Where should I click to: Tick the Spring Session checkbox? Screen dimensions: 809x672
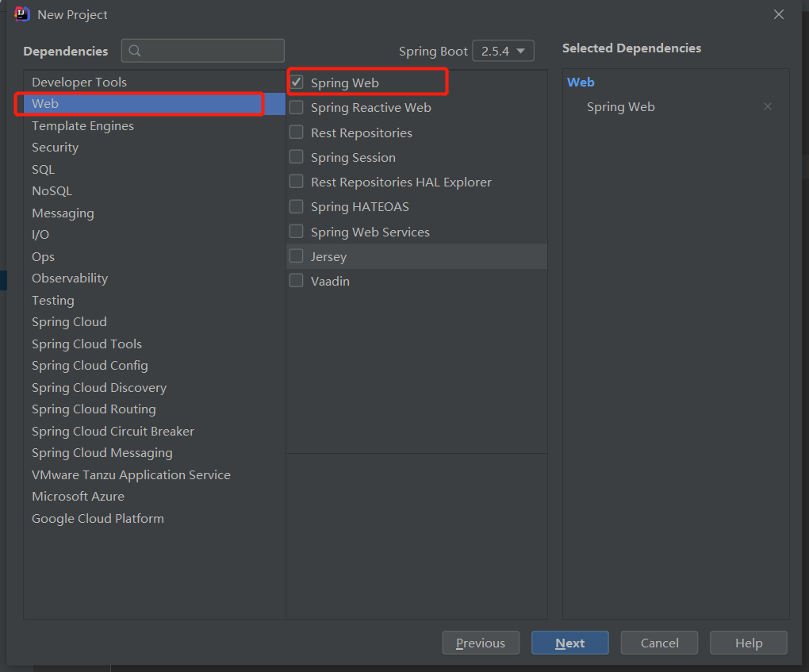(x=297, y=157)
